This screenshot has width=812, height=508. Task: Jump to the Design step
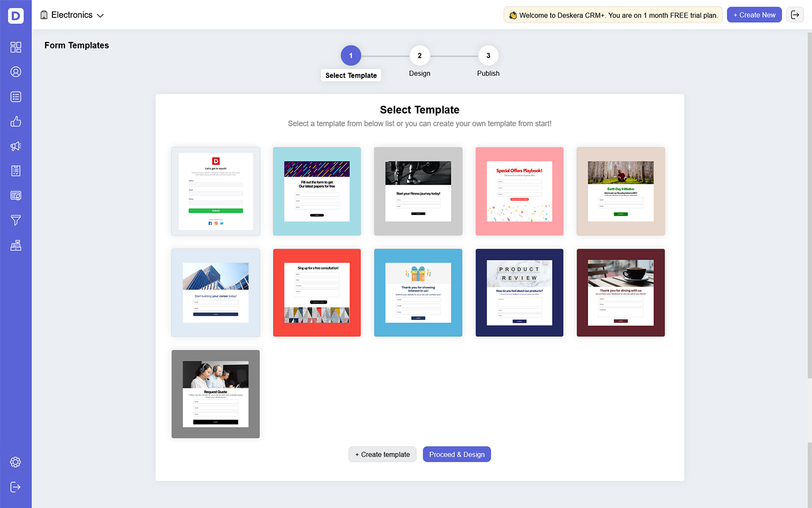point(420,55)
